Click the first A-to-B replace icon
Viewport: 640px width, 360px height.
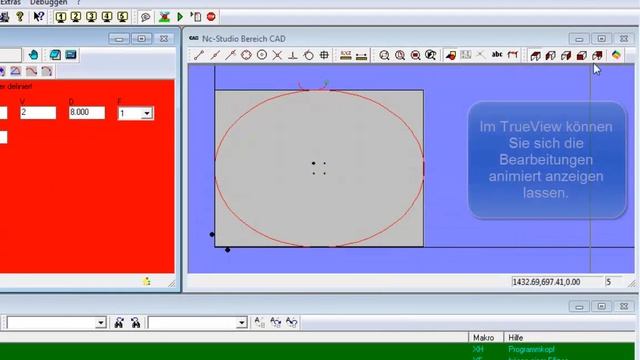point(259,322)
